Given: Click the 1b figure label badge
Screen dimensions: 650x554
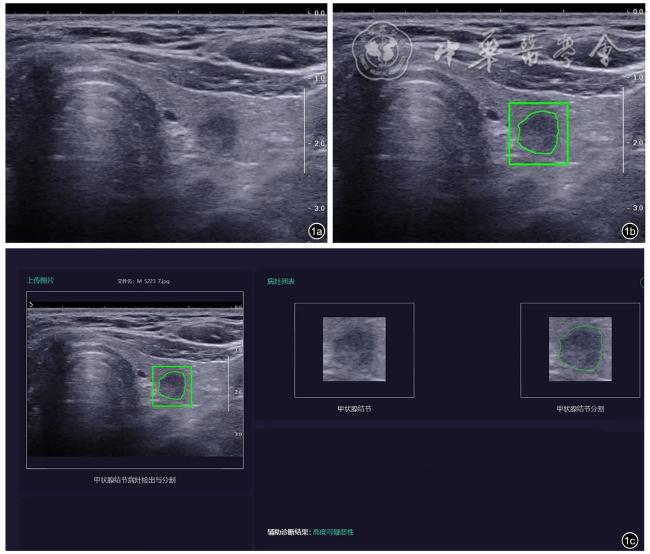Looking at the screenshot, I should pos(630,231).
